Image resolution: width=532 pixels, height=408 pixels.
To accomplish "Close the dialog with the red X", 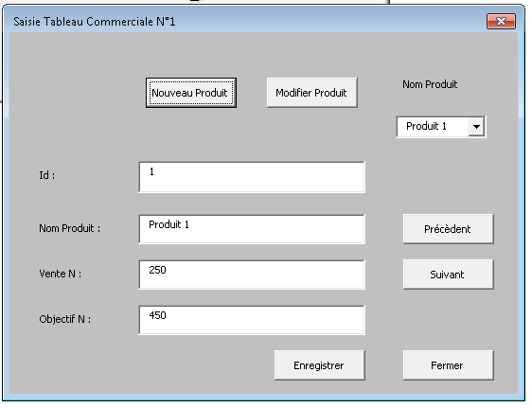I will pos(501,22).
